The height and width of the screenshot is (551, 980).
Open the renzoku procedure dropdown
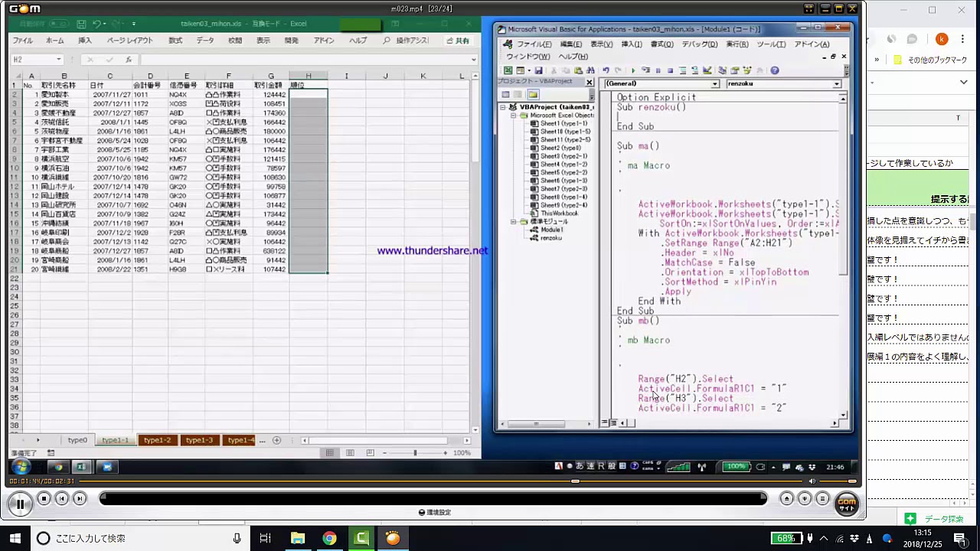836,83
